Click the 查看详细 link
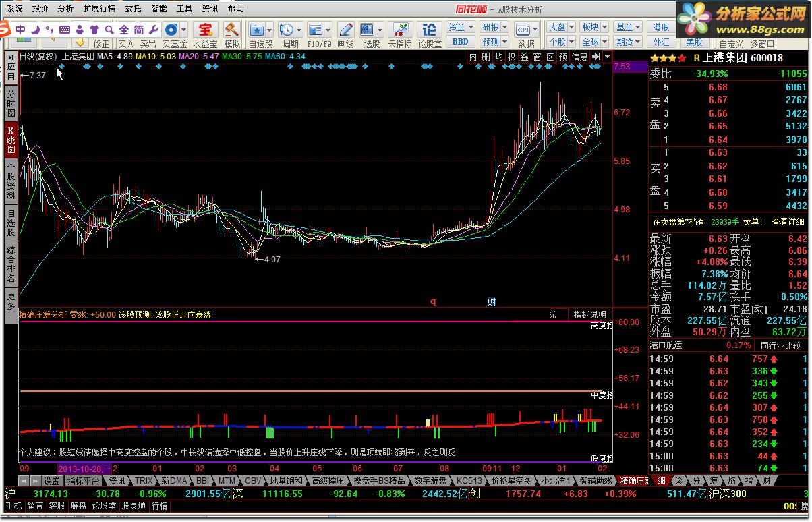The width and height of the screenshot is (812, 522). point(788,221)
